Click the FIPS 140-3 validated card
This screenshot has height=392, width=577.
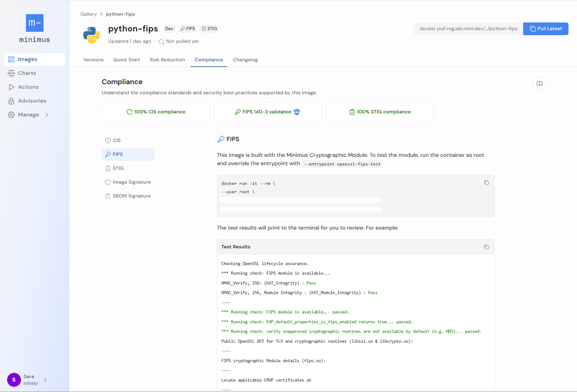(268, 112)
